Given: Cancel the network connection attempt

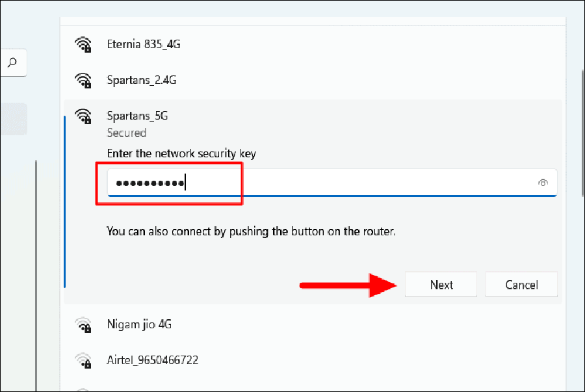Looking at the screenshot, I should (x=521, y=285).
